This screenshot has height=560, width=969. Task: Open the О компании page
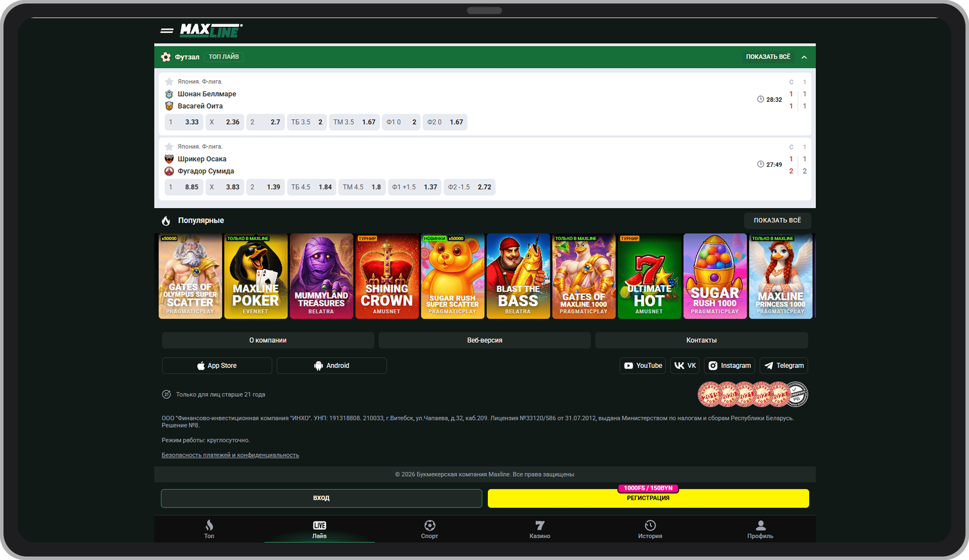pyautogui.click(x=268, y=341)
